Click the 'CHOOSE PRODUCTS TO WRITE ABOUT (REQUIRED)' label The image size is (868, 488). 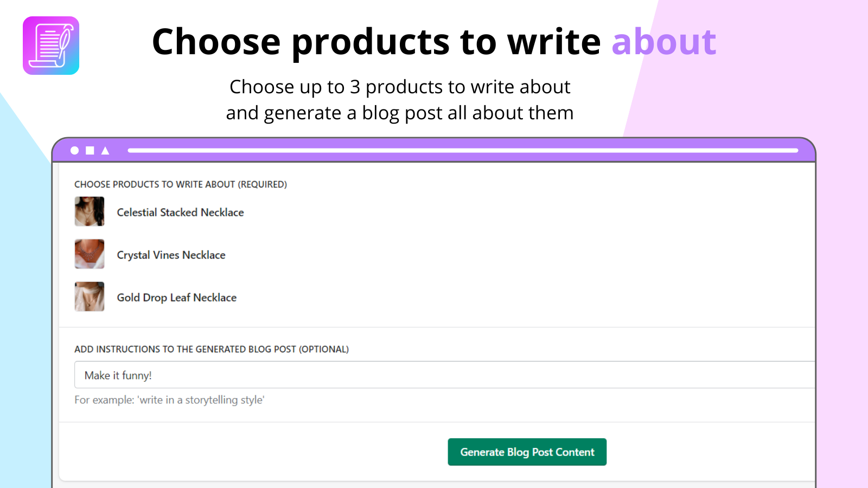[x=181, y=184]
